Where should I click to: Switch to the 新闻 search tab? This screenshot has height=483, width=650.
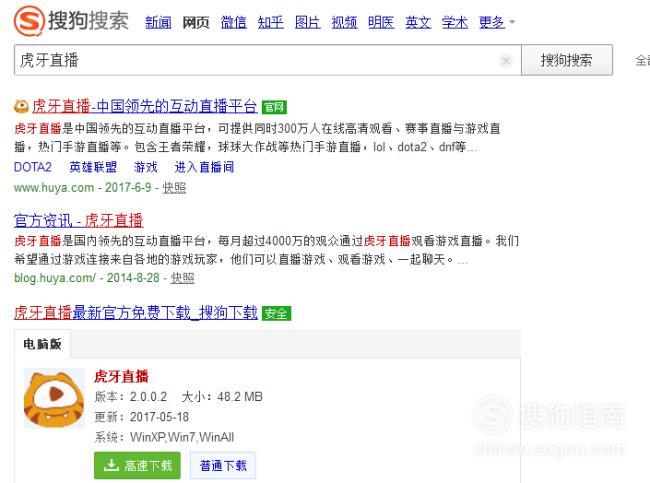click(x=158, y=22)
